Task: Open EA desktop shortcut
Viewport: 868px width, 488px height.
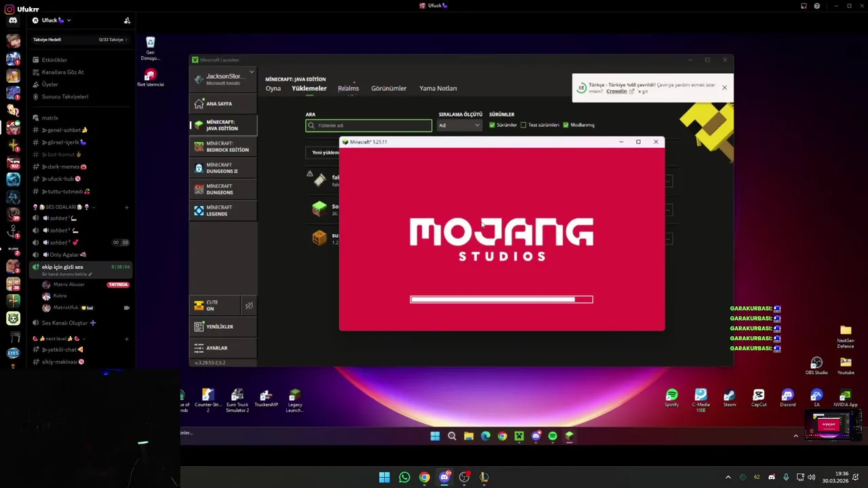Action: [x=816, y=398]
